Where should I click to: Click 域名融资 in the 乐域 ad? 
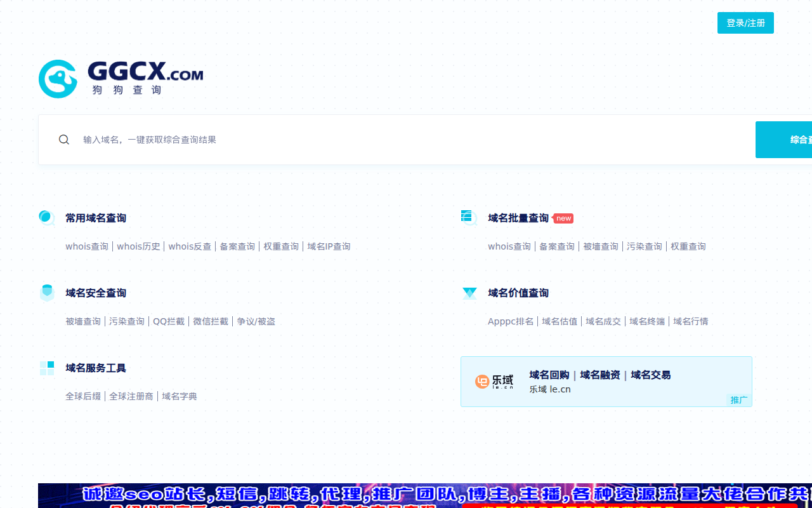click(600, 375)
